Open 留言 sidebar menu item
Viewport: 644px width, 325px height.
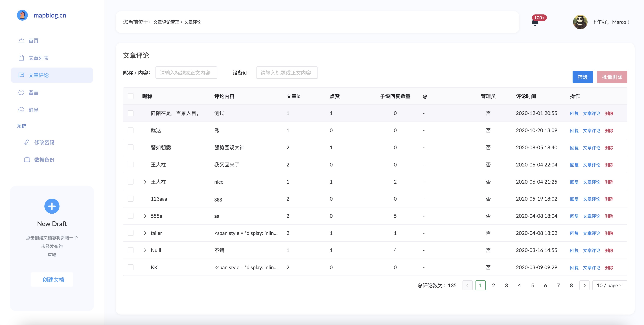tap(52, 93)
